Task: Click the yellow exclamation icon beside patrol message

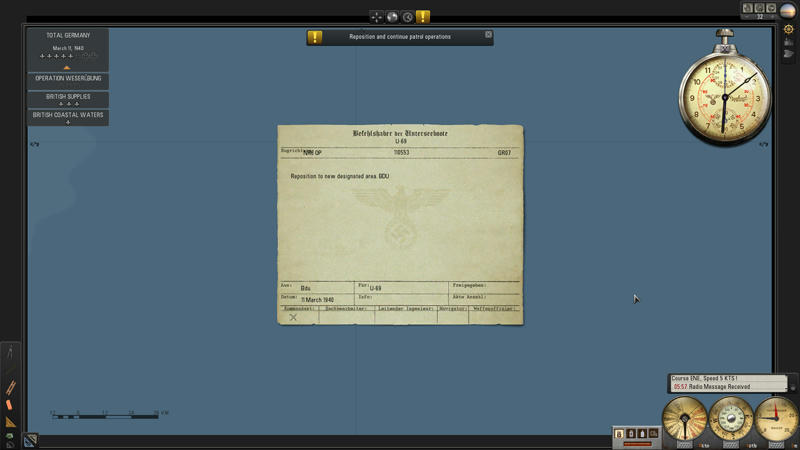Action: click(315, 37)
